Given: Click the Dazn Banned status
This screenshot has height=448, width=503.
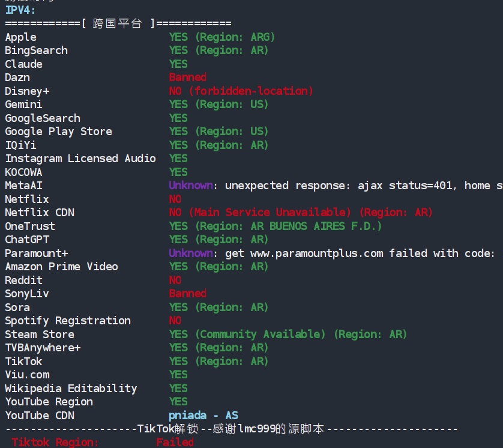Looking at the screenshot, I should tap(188, 77).
